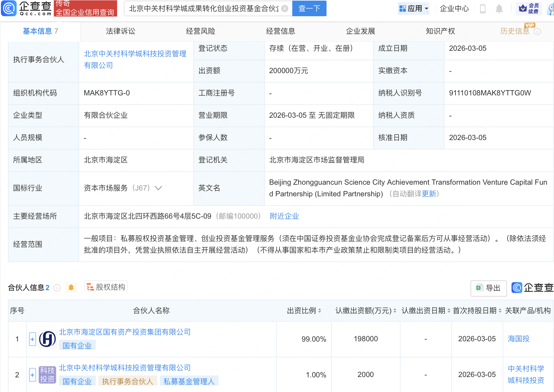Viewport: 554px width, 392px height.
Task: Click the Qichacha logo icon
Action: click(x=9, y=8)
